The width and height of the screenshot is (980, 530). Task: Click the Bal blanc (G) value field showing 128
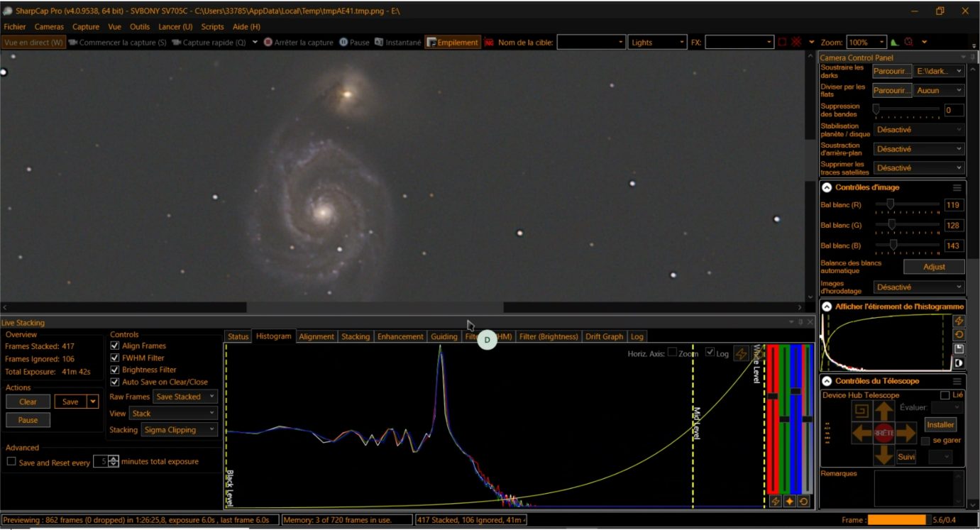(x=954, y=226)
